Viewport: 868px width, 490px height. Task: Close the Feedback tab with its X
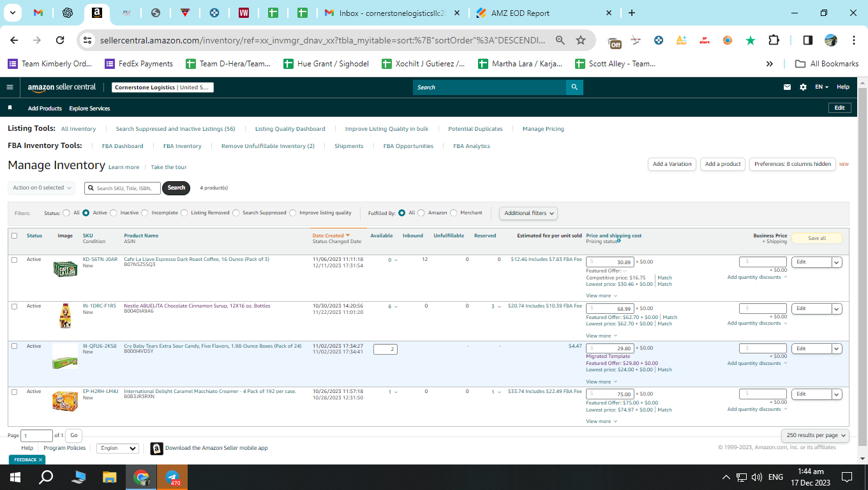(x=40, y=459)
